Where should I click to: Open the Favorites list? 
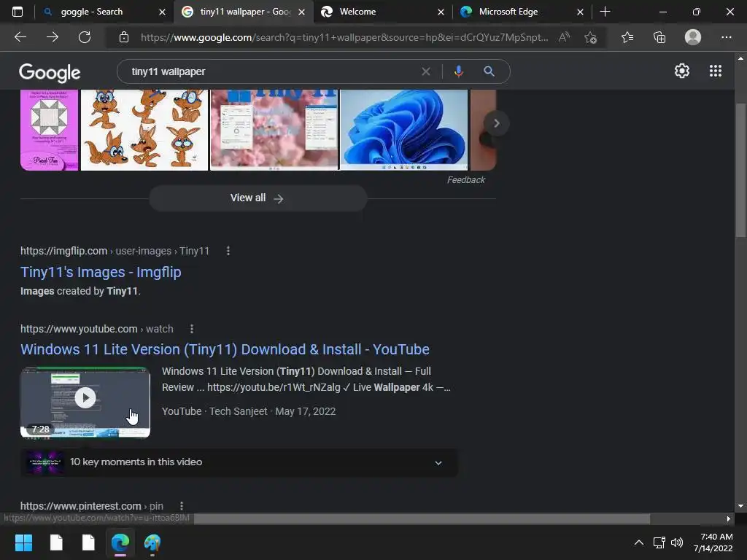click(x=627, y=37)
